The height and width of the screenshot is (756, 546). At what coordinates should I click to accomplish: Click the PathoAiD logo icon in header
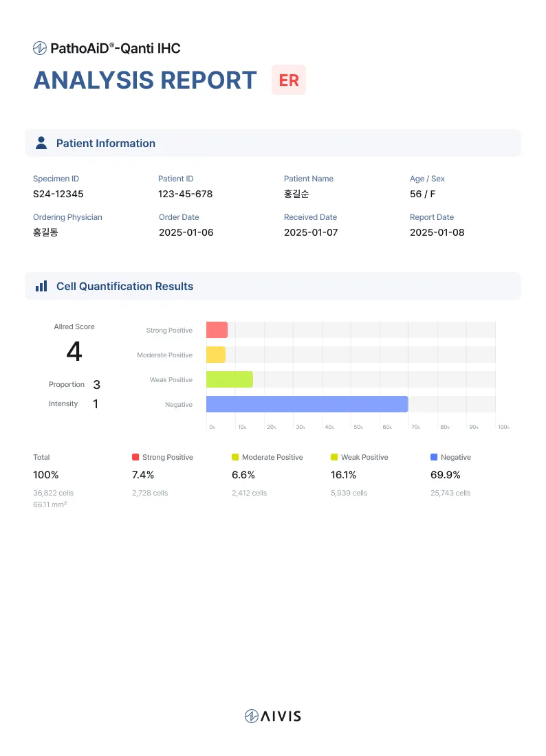40,48
